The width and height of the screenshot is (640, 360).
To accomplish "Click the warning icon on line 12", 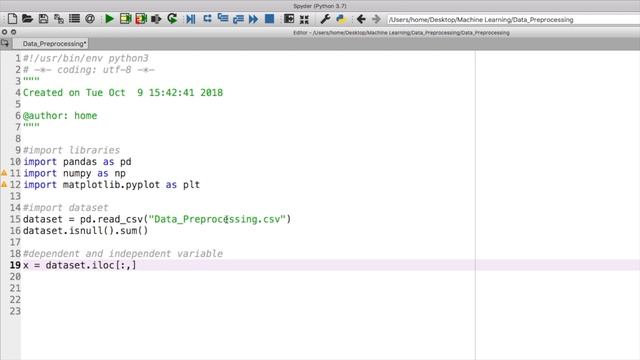I will (x=4, y=184).
